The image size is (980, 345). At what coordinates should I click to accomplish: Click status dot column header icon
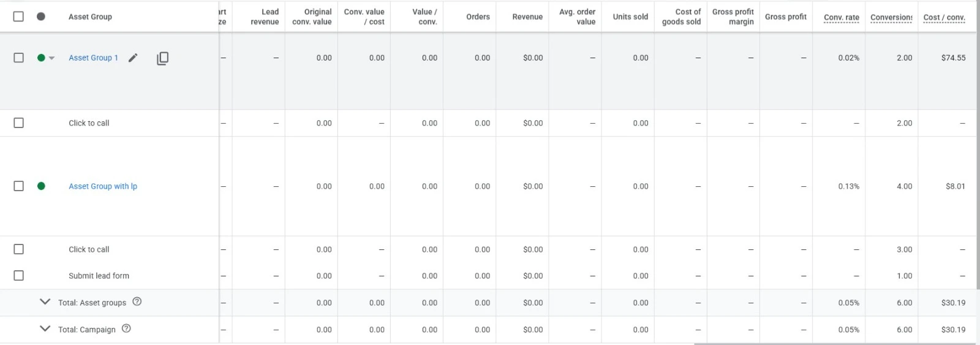pos(41,17)
